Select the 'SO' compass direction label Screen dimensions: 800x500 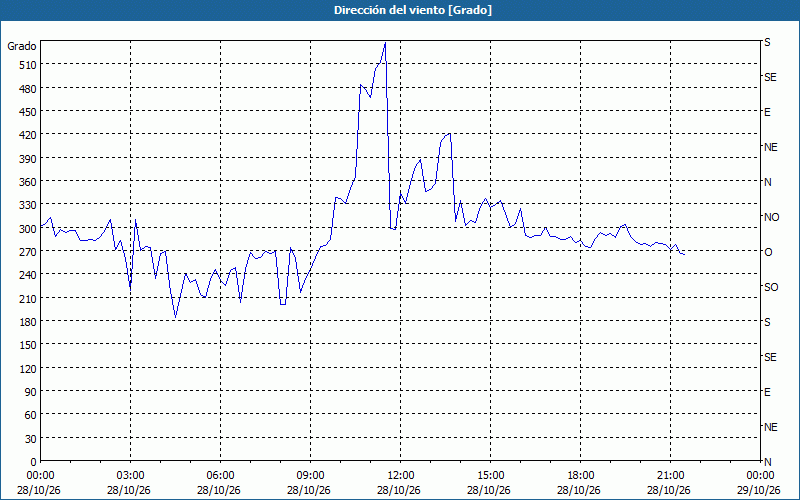[771, 287]
